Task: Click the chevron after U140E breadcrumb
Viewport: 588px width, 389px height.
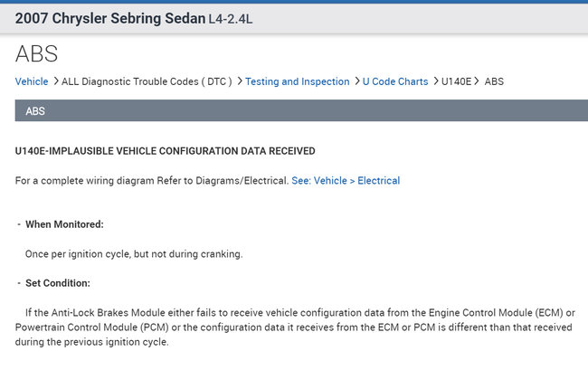Action: point(477,81)
